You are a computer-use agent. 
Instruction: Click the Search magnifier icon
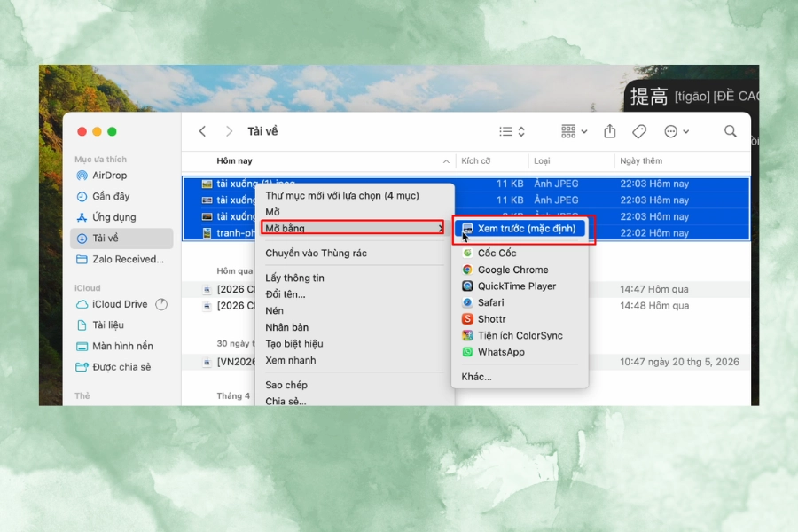pyautogui.click(x=731, y=131)
